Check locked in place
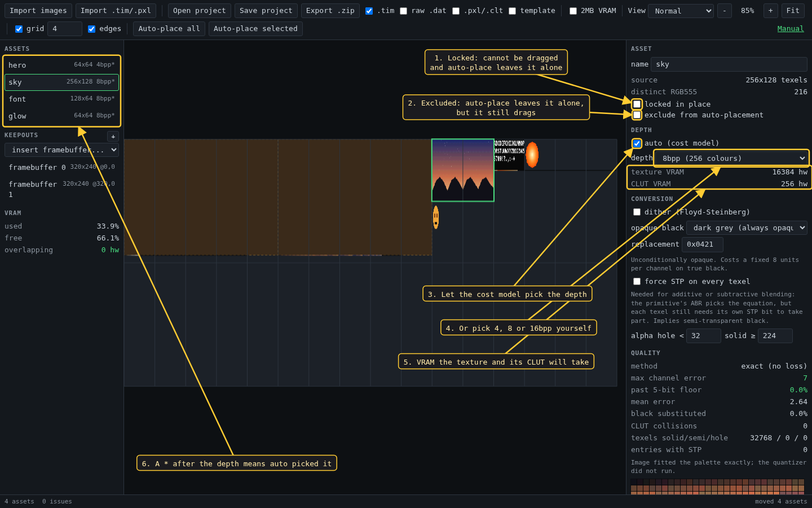The width and height of the screenshot is (812, 508). click(x=637, y=104)
